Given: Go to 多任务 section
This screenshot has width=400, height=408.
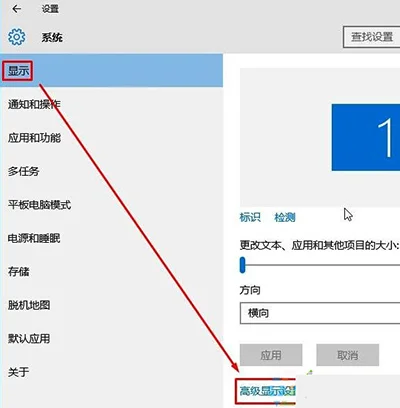Looking at the screenshot, I should (24, 171).
